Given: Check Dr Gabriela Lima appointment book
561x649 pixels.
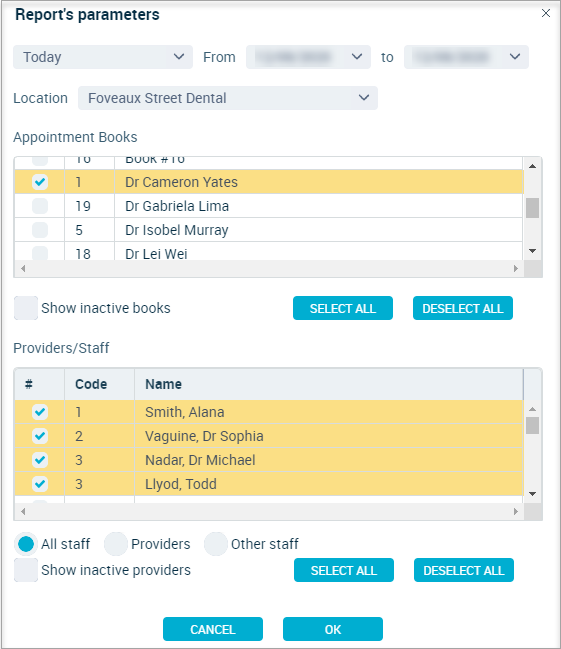Looking at the screenshot, I should pyautogui.click(x=40, y=206).
